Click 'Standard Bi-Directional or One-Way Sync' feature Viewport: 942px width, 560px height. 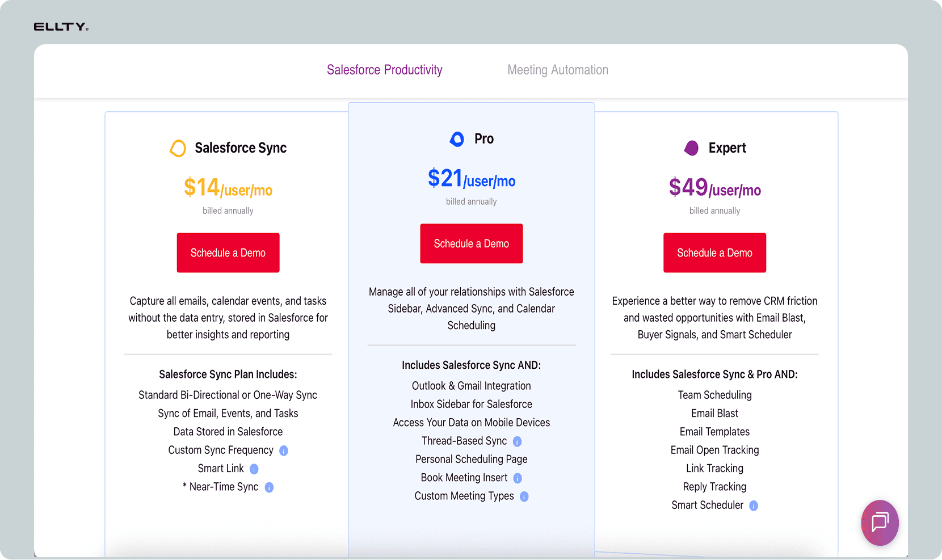point(228,395)
